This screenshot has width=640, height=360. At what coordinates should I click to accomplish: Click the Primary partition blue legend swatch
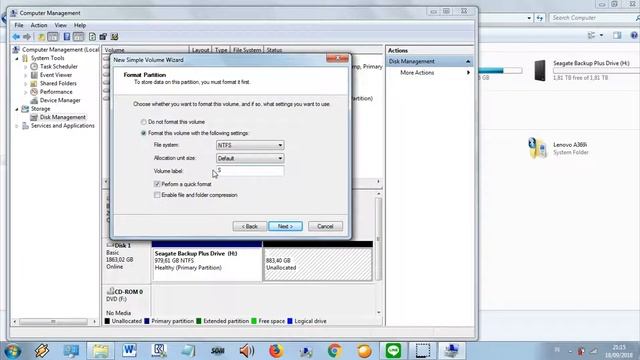coord(147,321)
